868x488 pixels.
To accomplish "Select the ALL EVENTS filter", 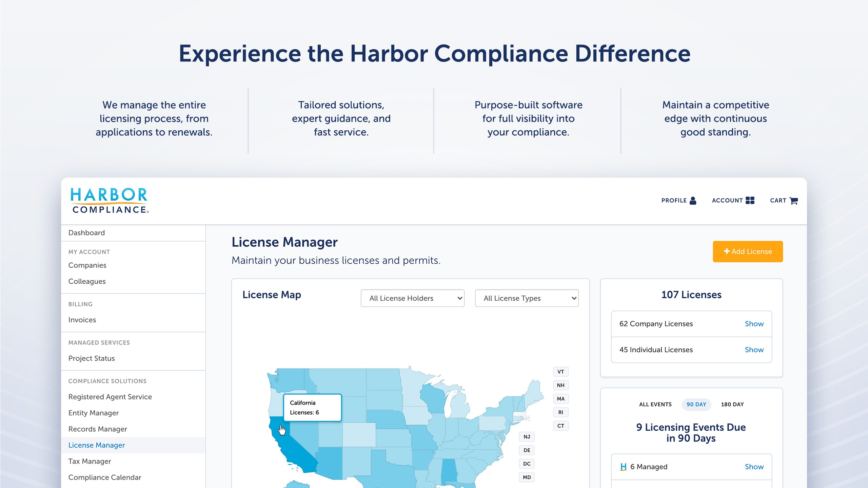I will pyautogui.click(x=655, y=404).
